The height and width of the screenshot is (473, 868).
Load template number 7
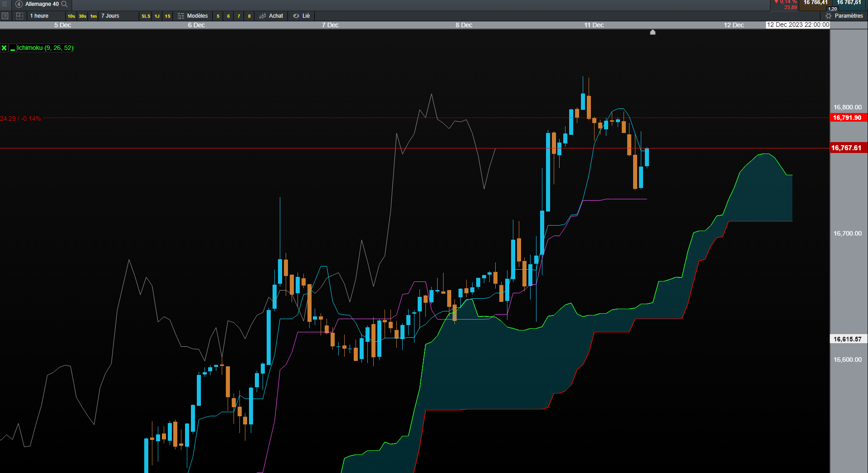[239, 16]
